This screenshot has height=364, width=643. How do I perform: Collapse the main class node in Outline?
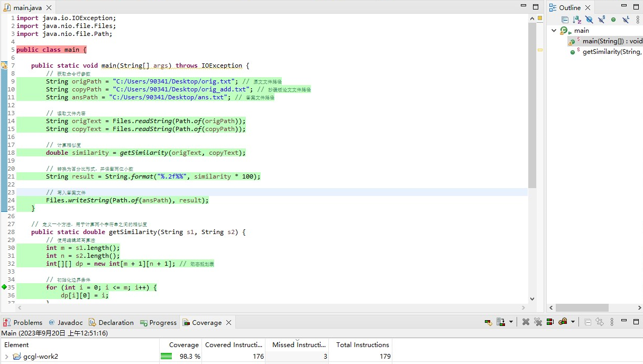pyautogui.click(x=554, y=31)
